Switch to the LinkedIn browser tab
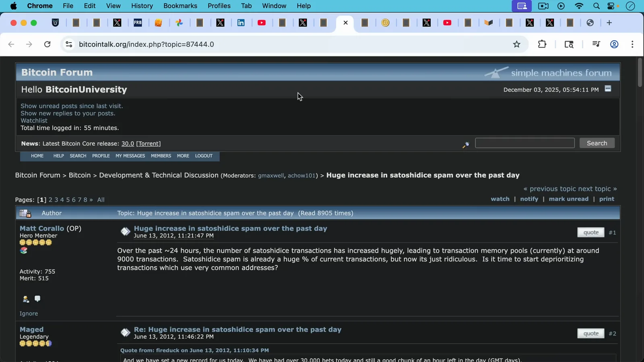Screen dimensions: 644x362 [x=241, y=23]
